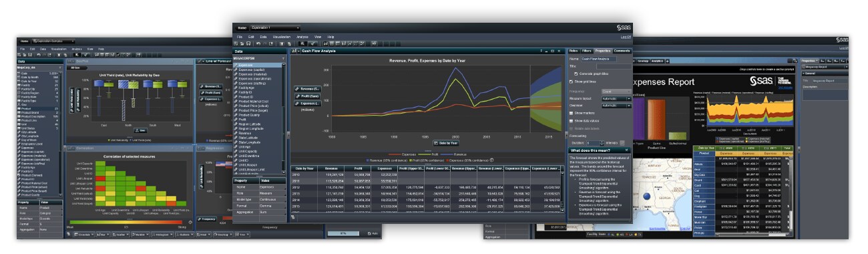
Task: Switch to the Properties tab
Action: click(x=603, y=51)
